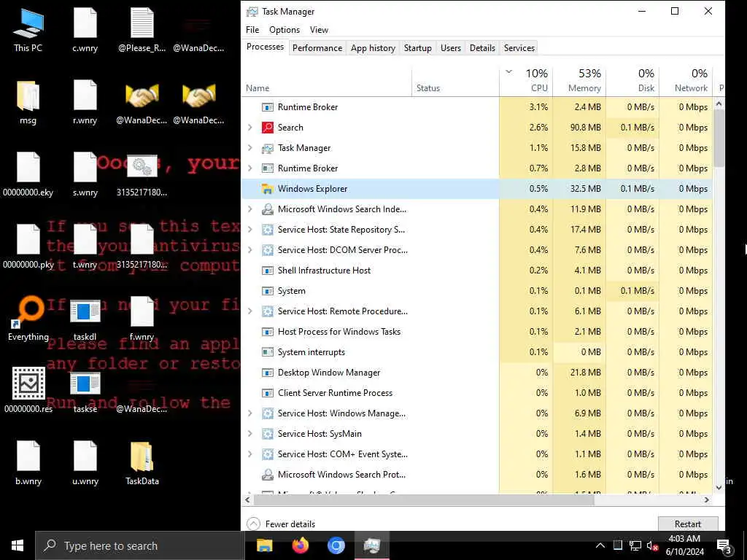Open the Options menu
This screenshot has height=560, width=747.
coord(285,29)
